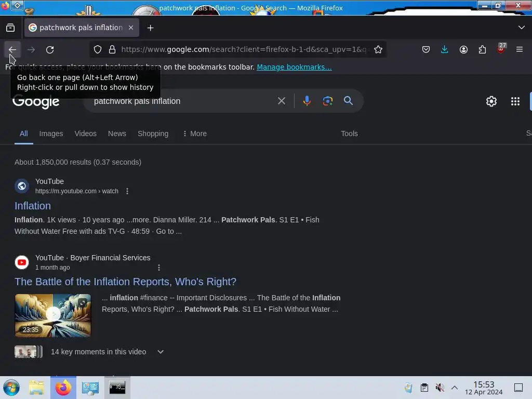
Task: Go back one page with the back arrow
Action: click(12, 49)
